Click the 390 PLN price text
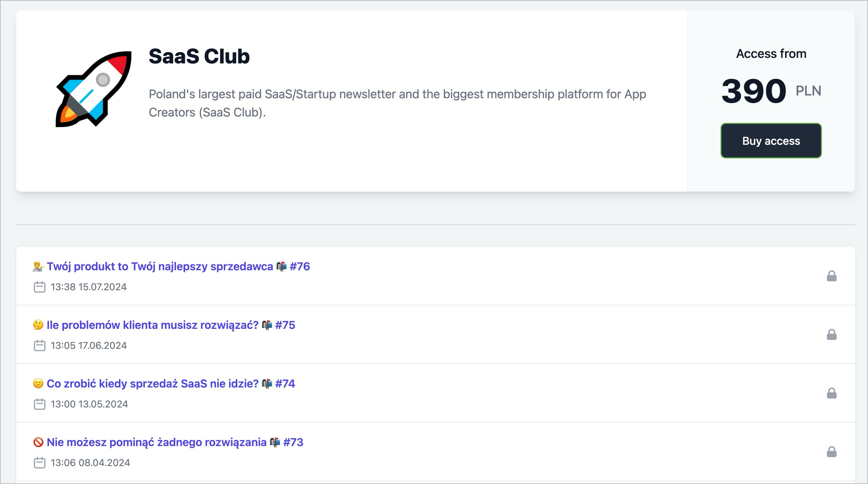Viewport: 868px width, 484px height. pos(771,91)
